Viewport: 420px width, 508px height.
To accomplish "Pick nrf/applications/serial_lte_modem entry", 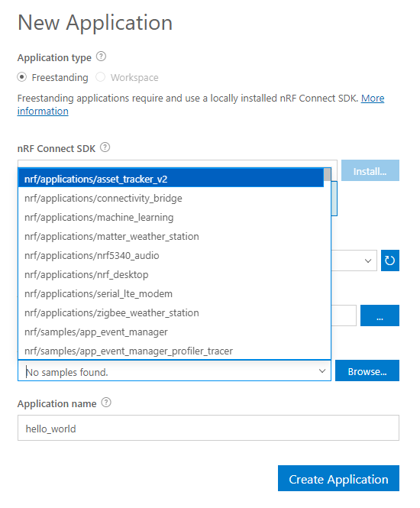I will tap(171, 293).
